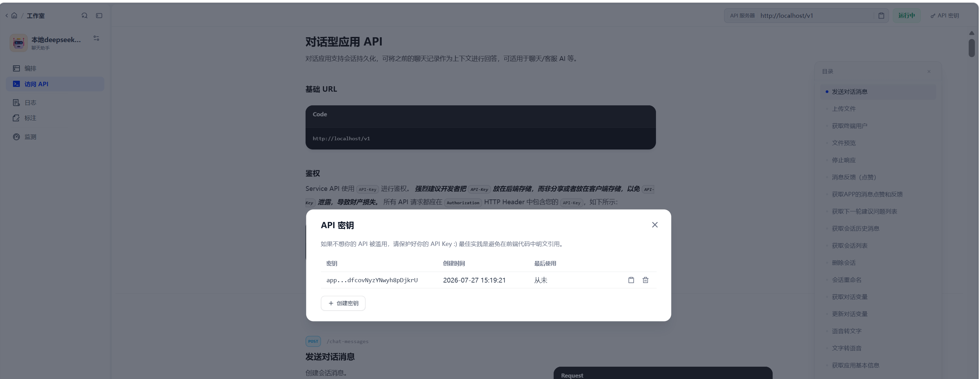Click the creation time 2026-07-27 15:19:21
Screen dimensions: 980x379
pyautogui.click(x=474, y=280)
